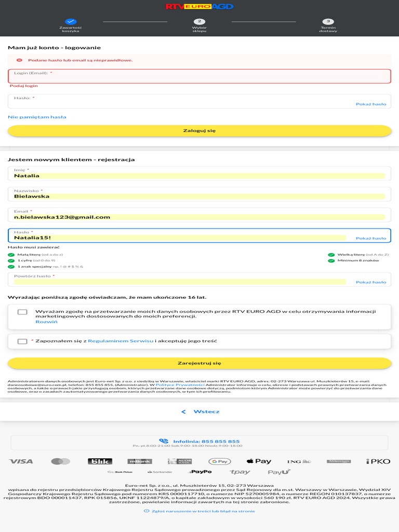
Task: Click the Infolinia phone icon
Action: point(164,441)
